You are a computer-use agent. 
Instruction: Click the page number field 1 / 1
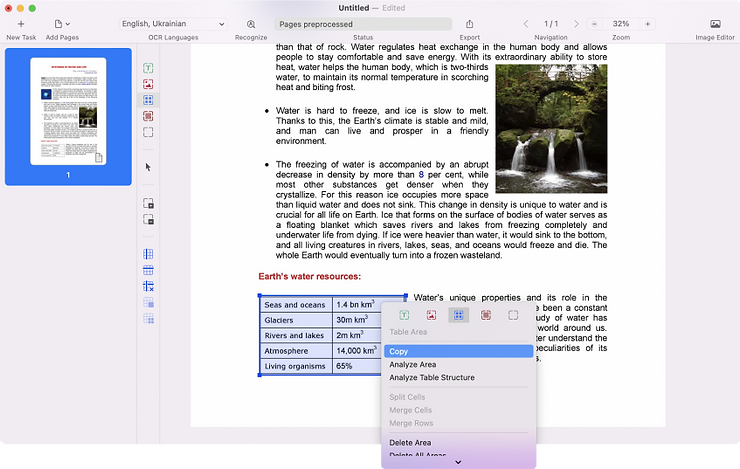pyautogui.click(x=551, y=24)
